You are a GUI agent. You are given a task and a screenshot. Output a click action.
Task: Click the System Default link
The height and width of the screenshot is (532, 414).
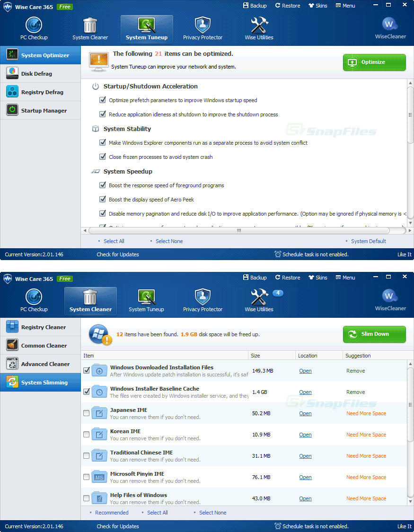point(369,241)
